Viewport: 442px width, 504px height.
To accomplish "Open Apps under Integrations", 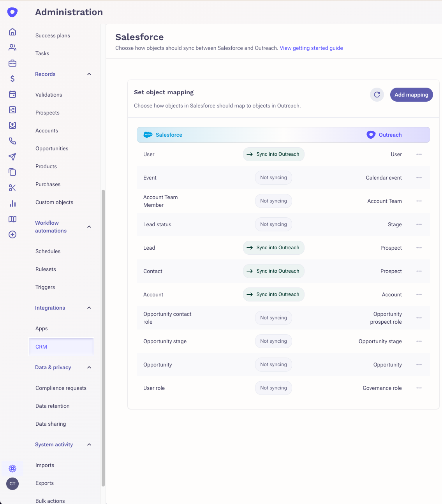I will [42, 328].
